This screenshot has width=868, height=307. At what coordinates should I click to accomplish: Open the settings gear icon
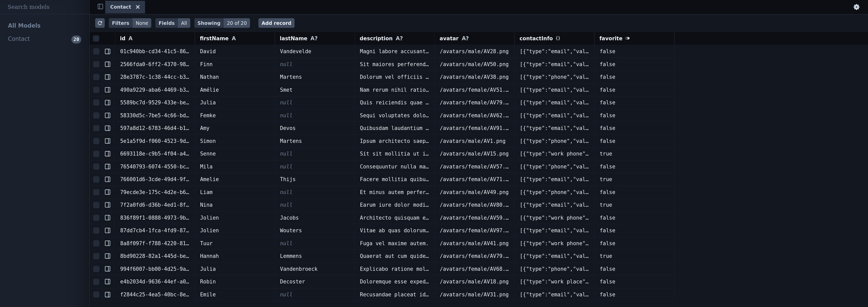(856, 7)
